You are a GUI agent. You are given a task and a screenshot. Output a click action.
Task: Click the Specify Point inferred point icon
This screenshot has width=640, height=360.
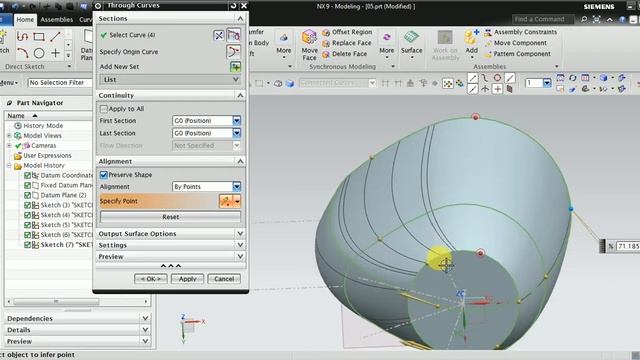click(226, 201)
